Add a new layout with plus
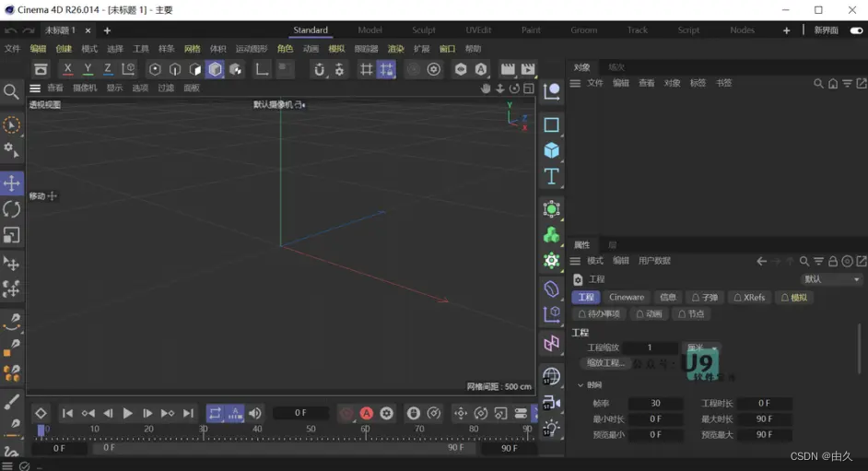 pos(786,30)
